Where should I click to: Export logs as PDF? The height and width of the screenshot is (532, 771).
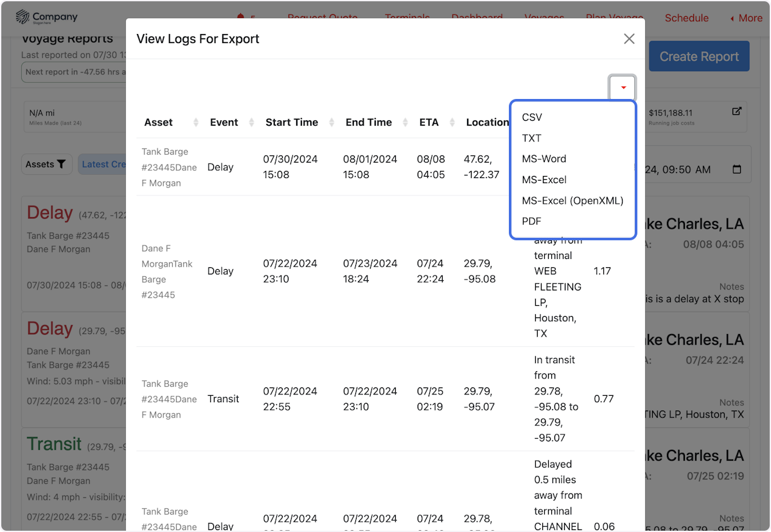point(531,221)
